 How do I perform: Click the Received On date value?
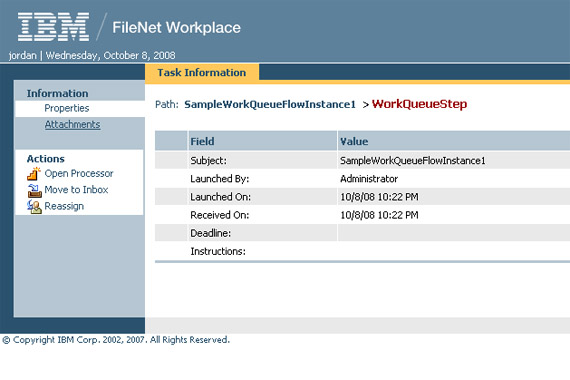pos(379,215)
